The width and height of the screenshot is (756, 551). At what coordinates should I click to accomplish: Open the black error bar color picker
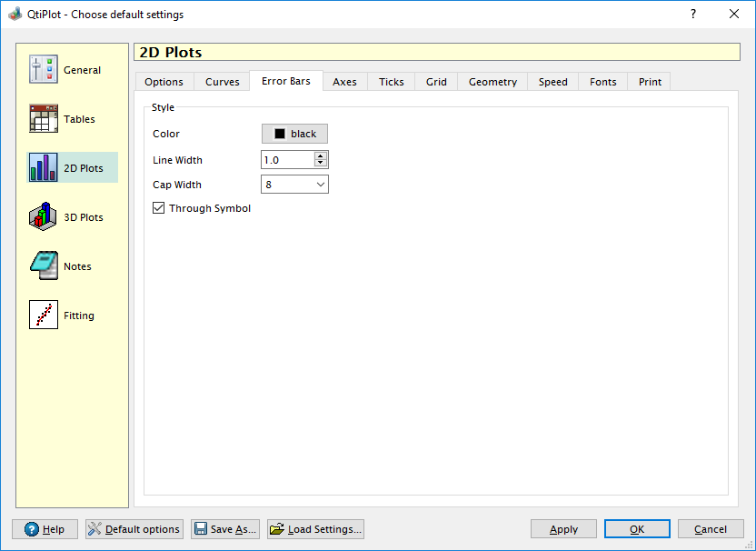coord(294,134)
